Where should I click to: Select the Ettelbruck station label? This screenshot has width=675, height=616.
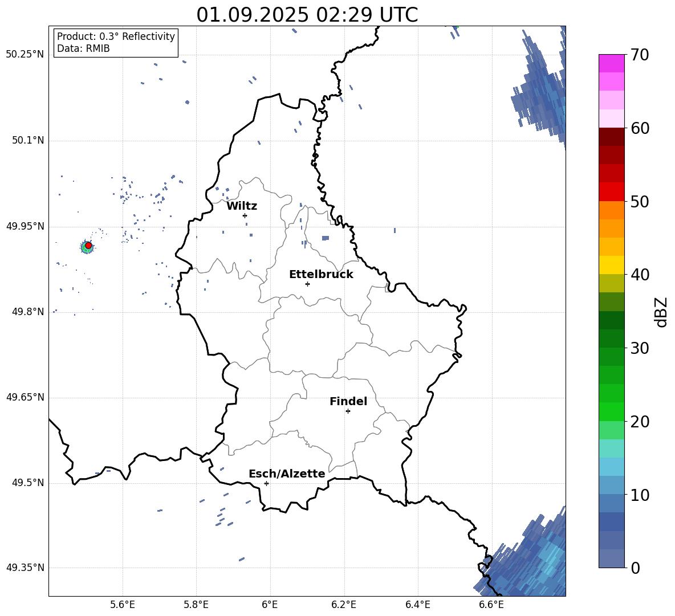(x=321, y=274)
